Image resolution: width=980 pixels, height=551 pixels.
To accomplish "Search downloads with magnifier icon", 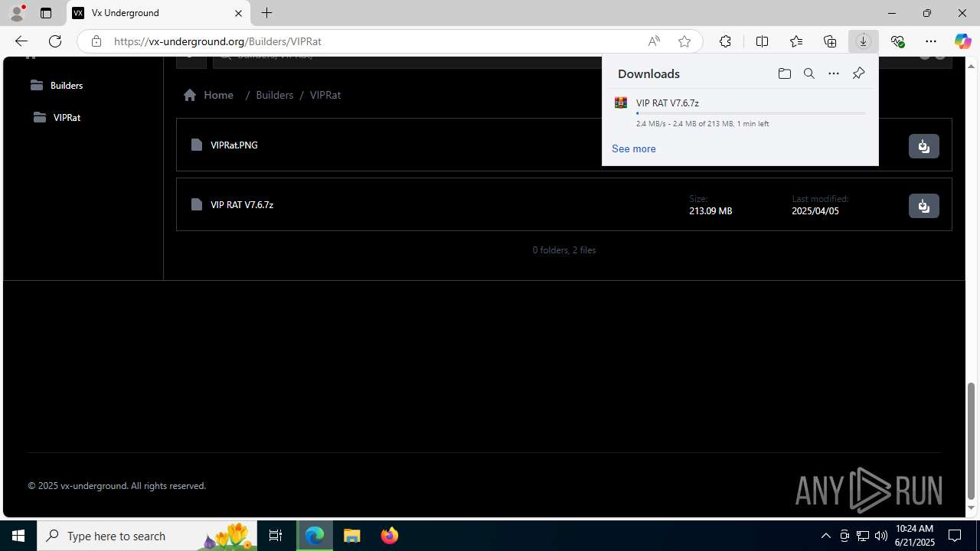I will pyautogui.click(x=809, y=73).
